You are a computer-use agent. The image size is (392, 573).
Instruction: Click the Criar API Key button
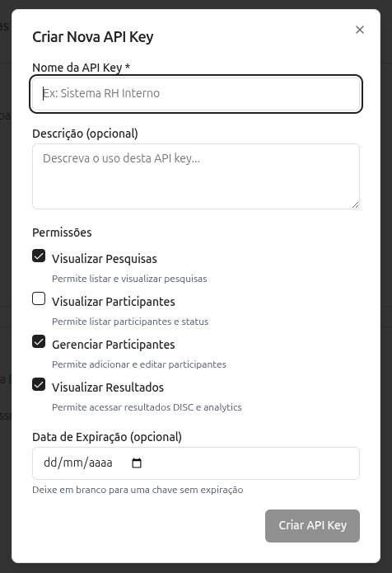pyautogui.click(x=312, y=526)
